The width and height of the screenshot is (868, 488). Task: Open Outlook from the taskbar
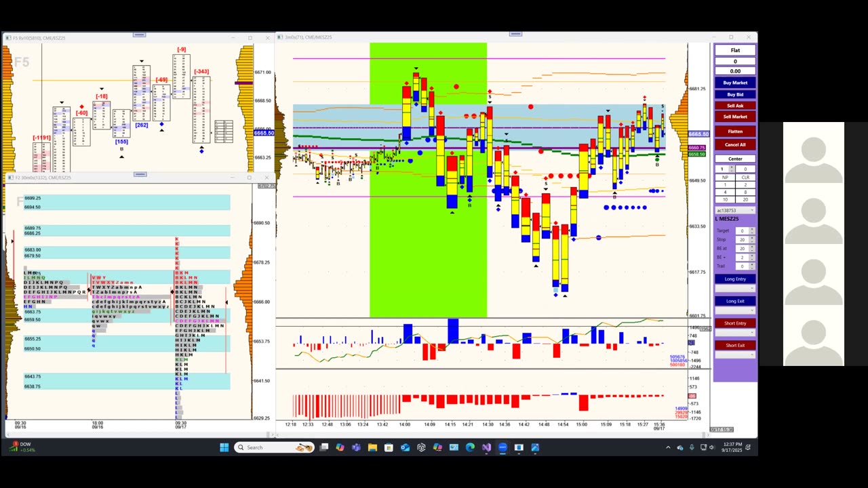pyautogui.click(x=405, y=447)
